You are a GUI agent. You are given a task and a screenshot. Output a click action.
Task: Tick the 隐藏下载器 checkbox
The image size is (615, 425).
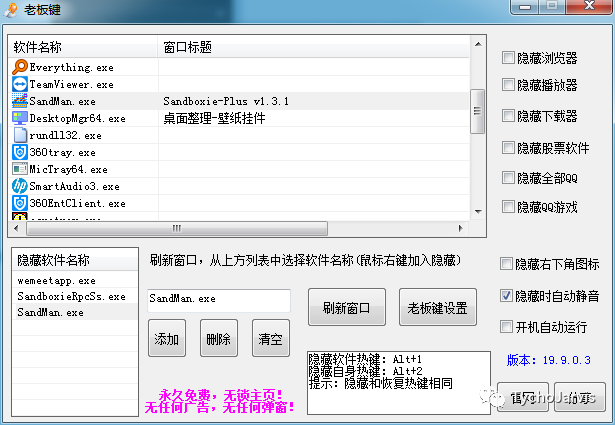point(508,116)
